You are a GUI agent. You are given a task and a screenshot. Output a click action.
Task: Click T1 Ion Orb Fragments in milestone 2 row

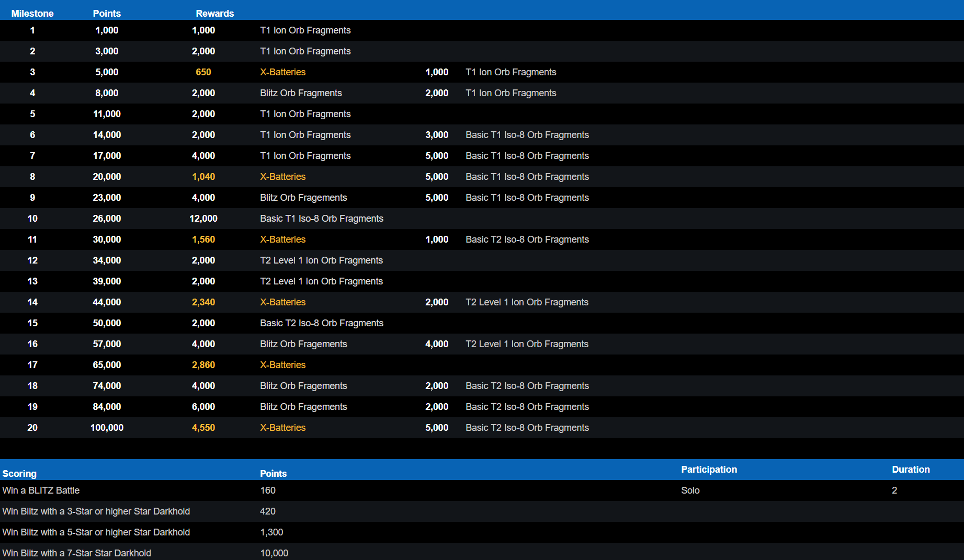[x=305, y=51]
